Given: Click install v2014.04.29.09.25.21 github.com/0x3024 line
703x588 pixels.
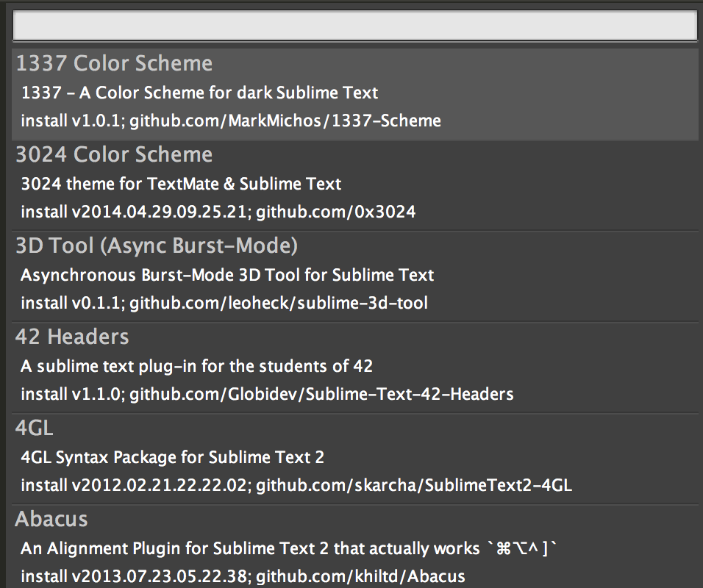Looking at the screenshot, I should (218, 212).
